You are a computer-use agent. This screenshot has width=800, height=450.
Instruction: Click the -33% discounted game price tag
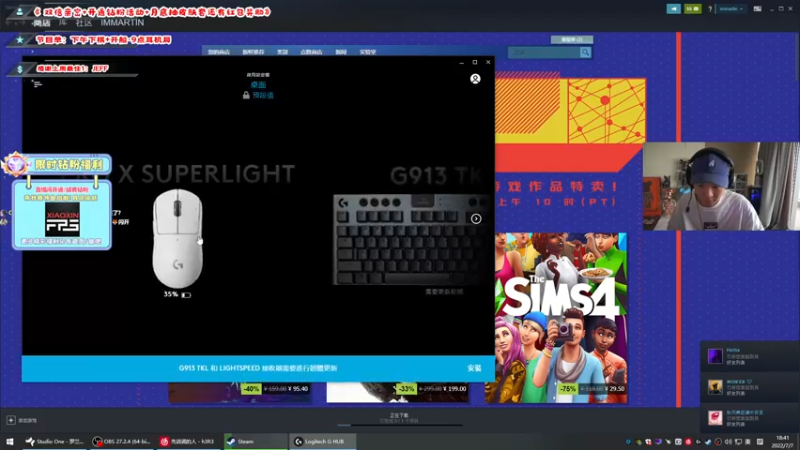[431, 389]
